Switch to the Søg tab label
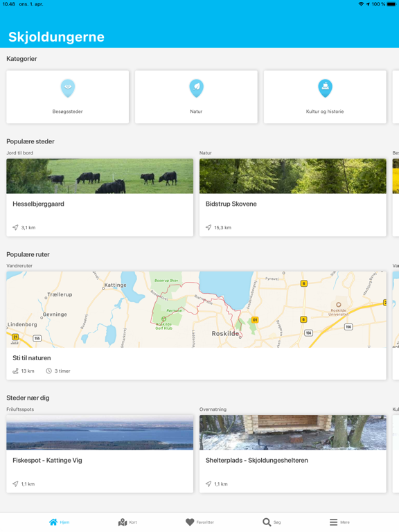Image resolution: width=399 pixels, height=532 pixels. (x=277, y=522)
